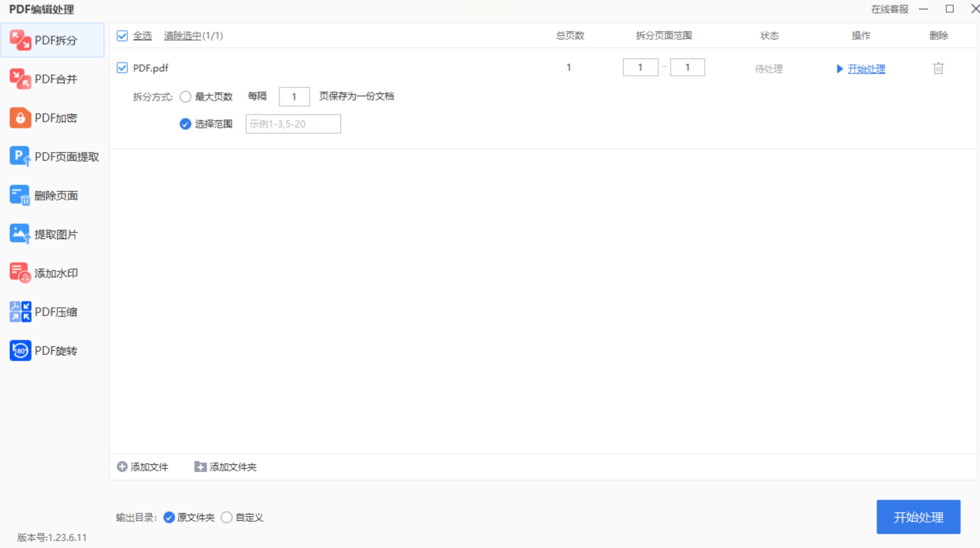This screenshot has height=548, width=980.
Task: Toggle the 全选 select-all checkbox
Action: tap(122, 36)
